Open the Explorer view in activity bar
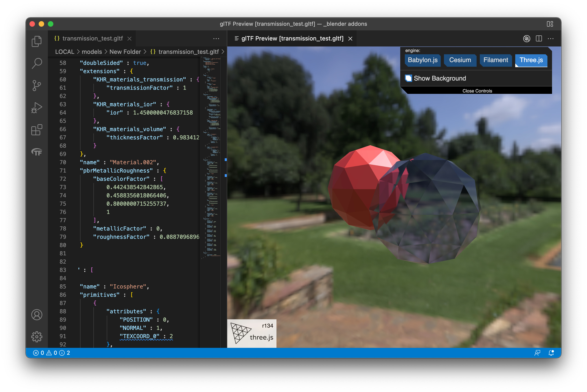 point(37,41)
